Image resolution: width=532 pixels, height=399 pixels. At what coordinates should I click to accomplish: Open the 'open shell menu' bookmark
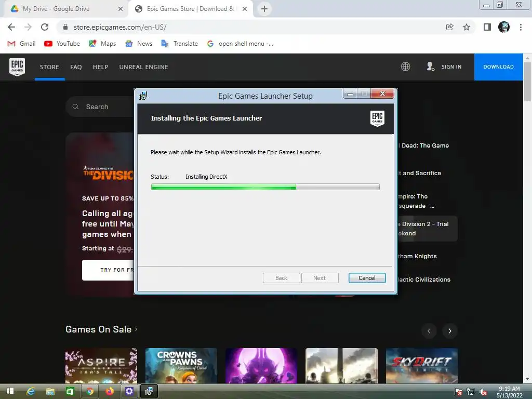(240, 44)
